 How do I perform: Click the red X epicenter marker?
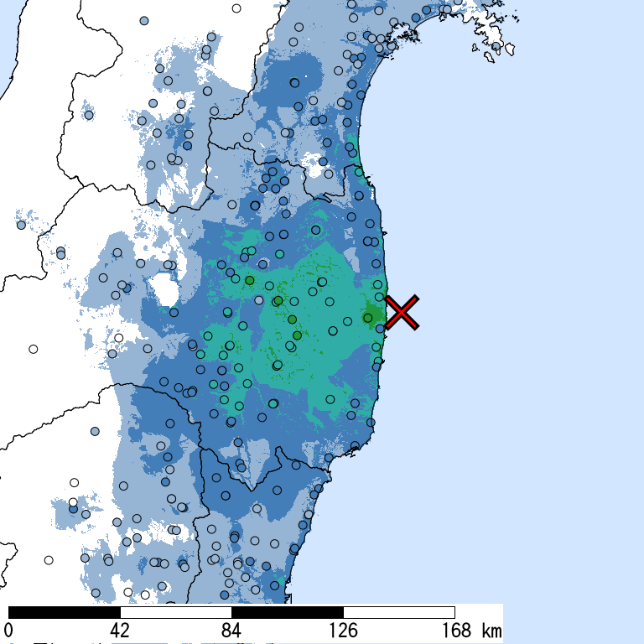402,312
